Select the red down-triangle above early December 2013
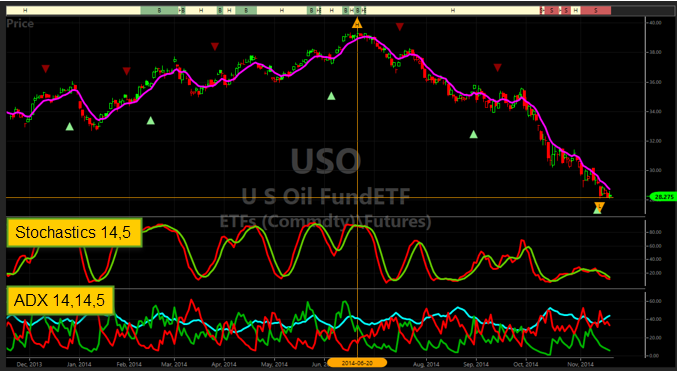 pyautogui.click(x=45, y=69)
